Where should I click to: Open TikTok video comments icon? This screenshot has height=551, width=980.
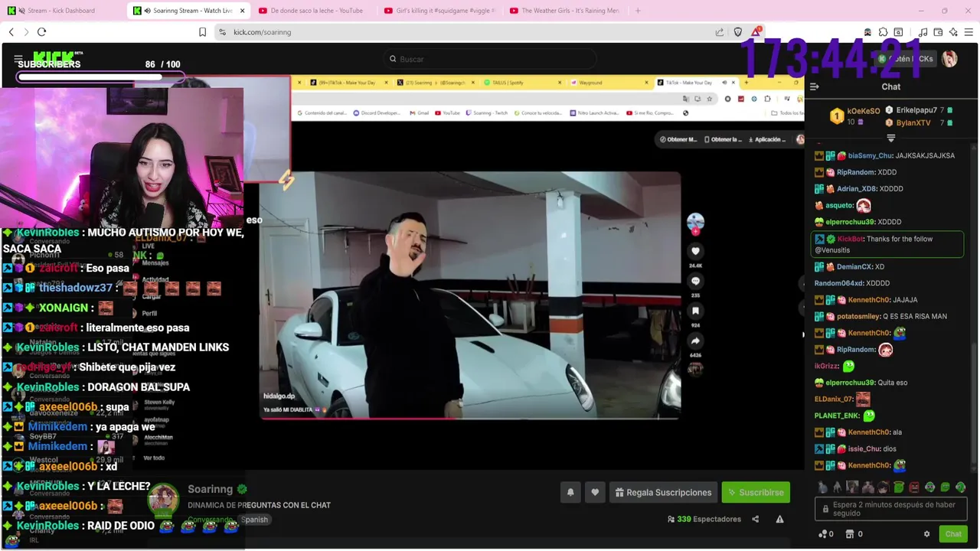pyautogui.click(x=695, y=281)
